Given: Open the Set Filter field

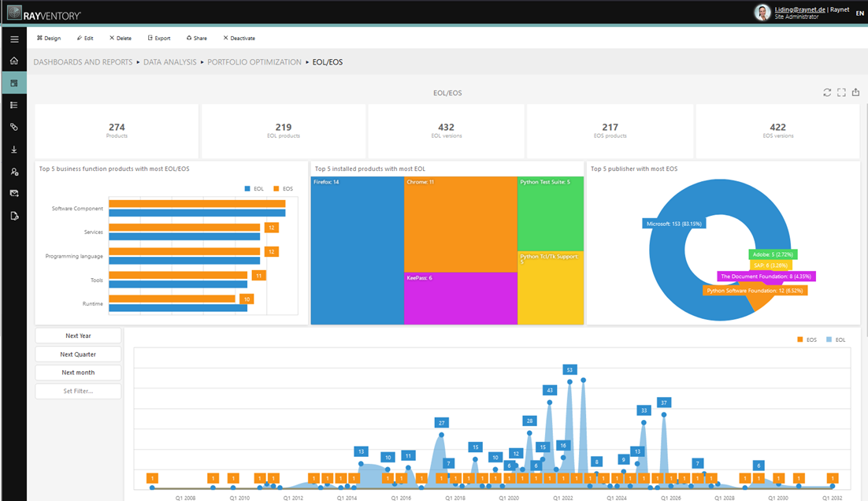Looking at the screenshot, I should point(78,391).
